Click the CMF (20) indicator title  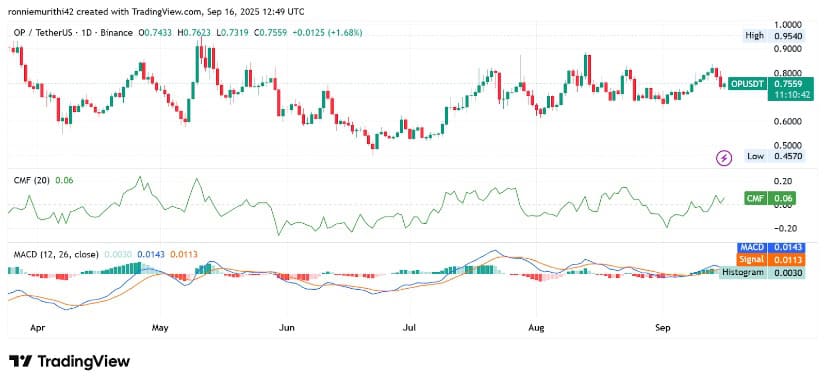[33, 180]
